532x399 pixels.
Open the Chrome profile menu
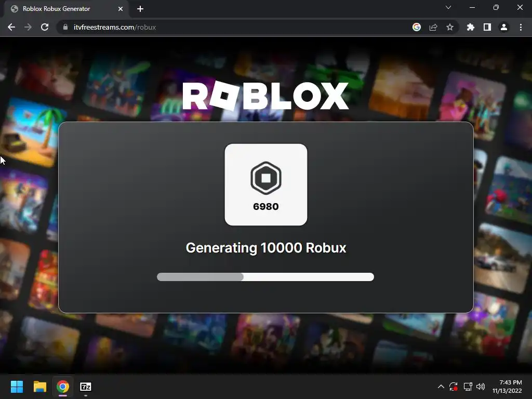pyautogui.click(x=504, y=27)
